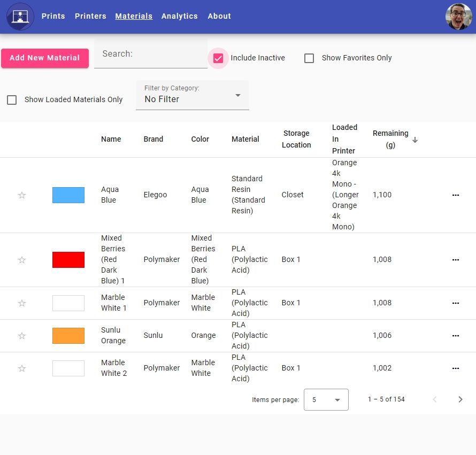Click the Marble White 2 swatch
The width and height of the screenshot is (476, 455).
coord(68,368)
